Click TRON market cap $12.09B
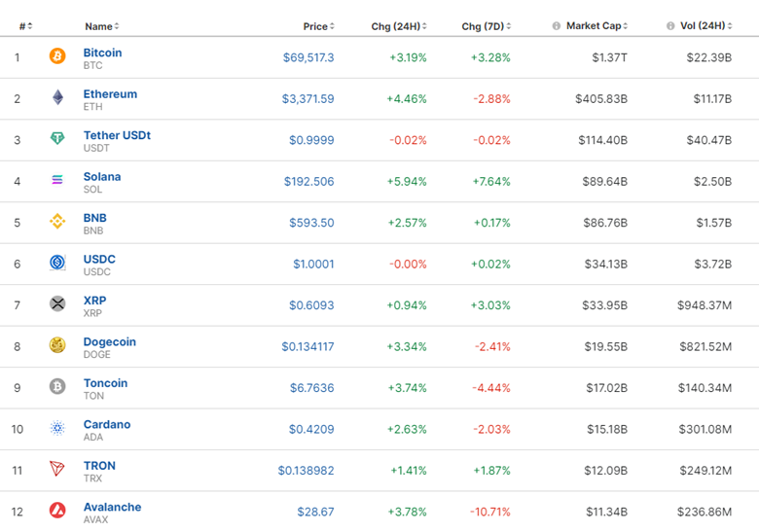 click(x=605, y=471)
